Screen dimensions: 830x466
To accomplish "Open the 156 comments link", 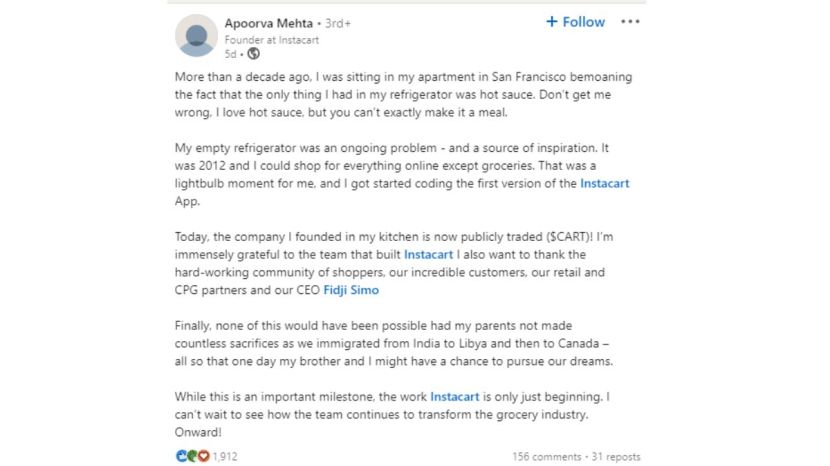I will pos(547,456).
